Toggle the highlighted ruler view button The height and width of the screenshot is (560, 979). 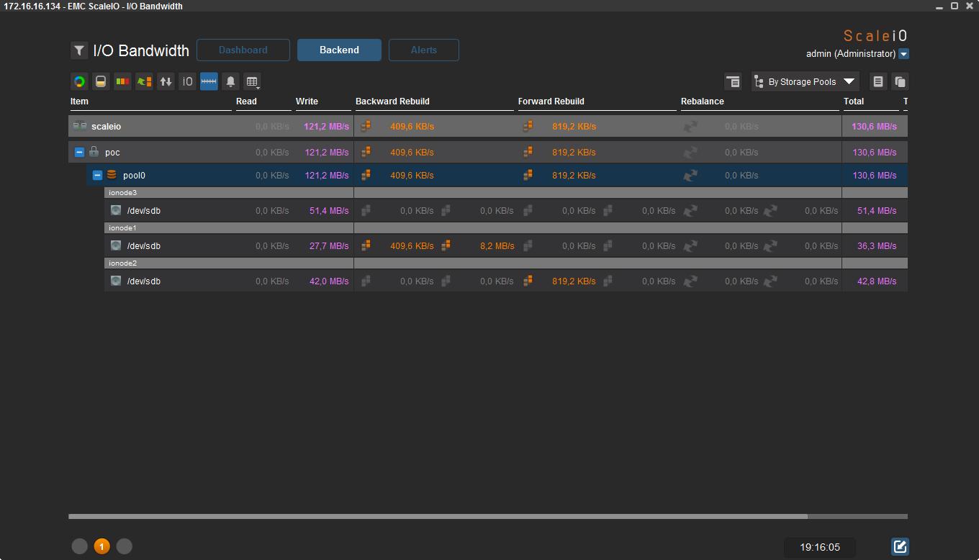coord(209,81)
